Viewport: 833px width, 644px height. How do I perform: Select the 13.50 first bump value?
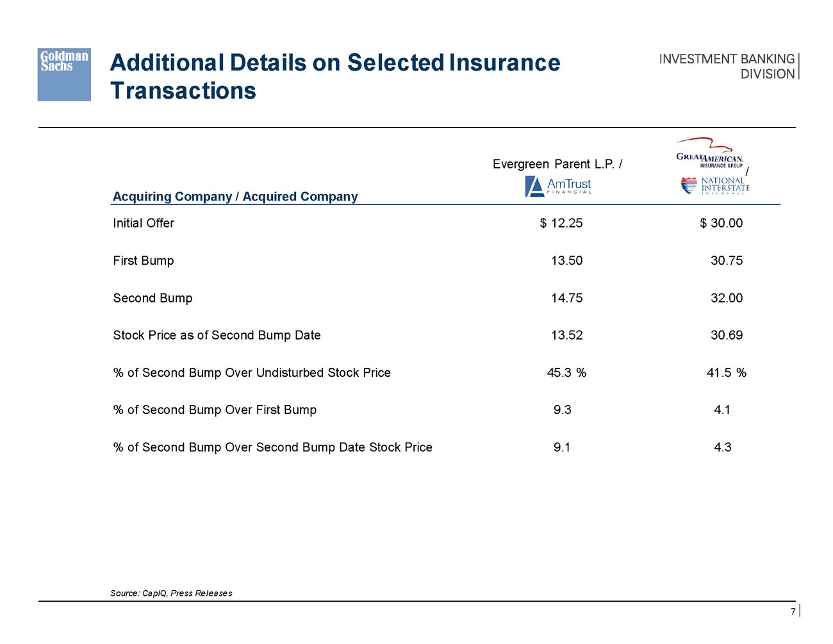click(567, 261)
